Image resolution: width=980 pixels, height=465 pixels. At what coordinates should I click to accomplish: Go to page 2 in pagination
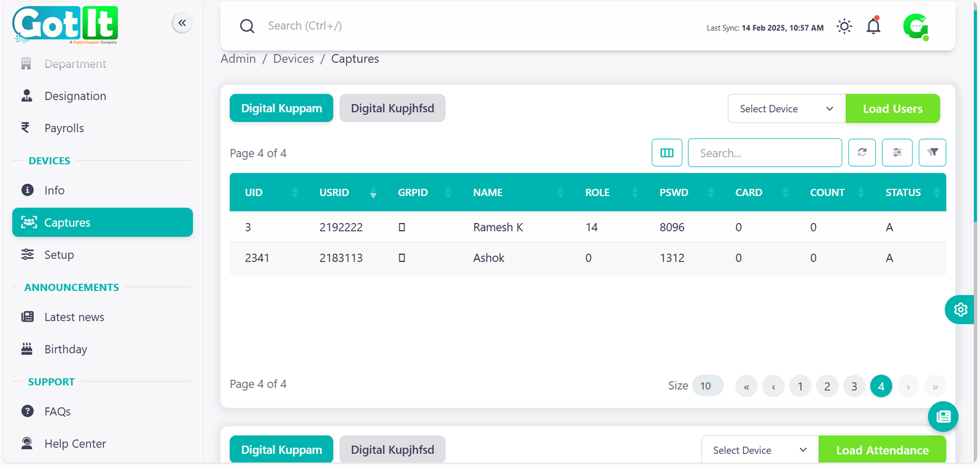click(827, 387)
